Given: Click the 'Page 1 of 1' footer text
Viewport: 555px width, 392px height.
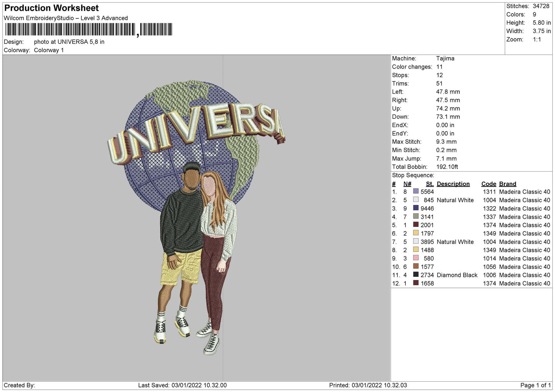Looking at the screenshot, I should [536, 385].
